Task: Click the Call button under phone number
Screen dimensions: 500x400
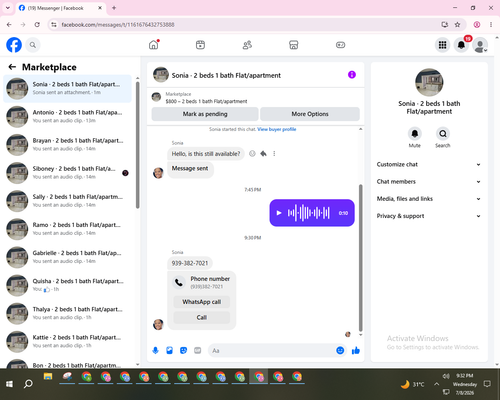Action: (202, 317)
